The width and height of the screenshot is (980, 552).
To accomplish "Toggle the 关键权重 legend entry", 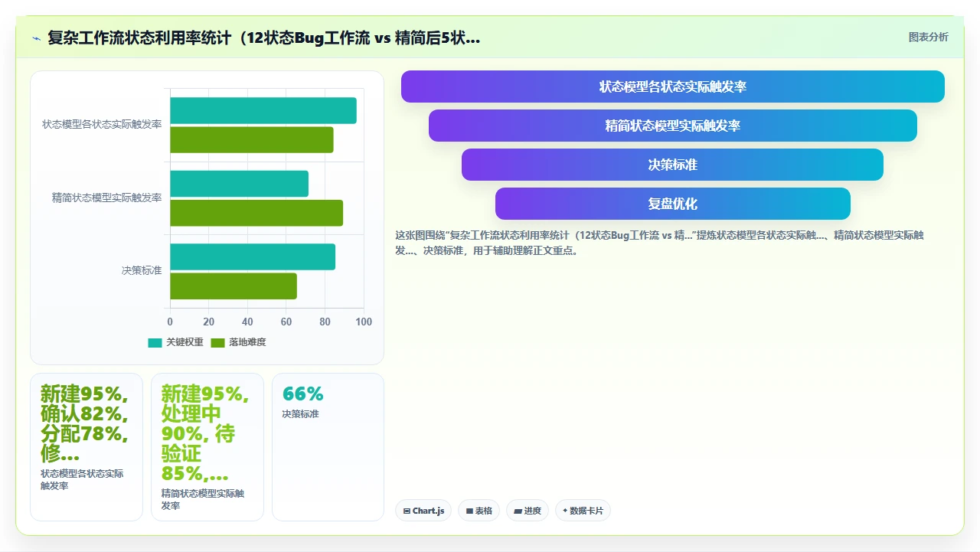I will [x=176, y=342].
